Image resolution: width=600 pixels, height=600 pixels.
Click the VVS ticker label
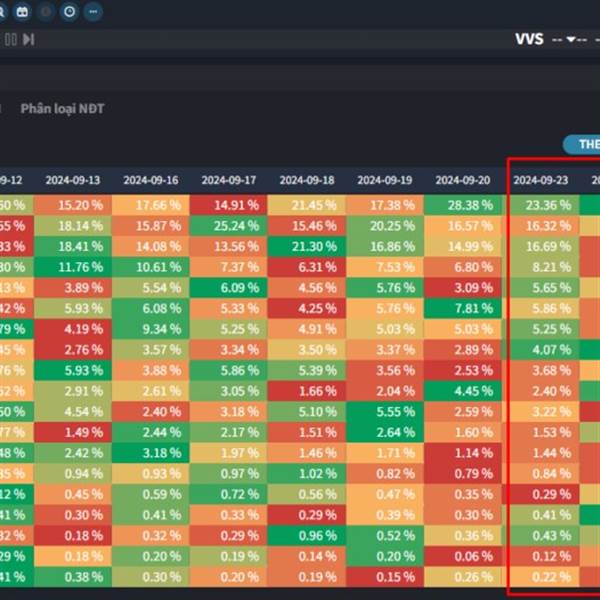pos(529,39)
